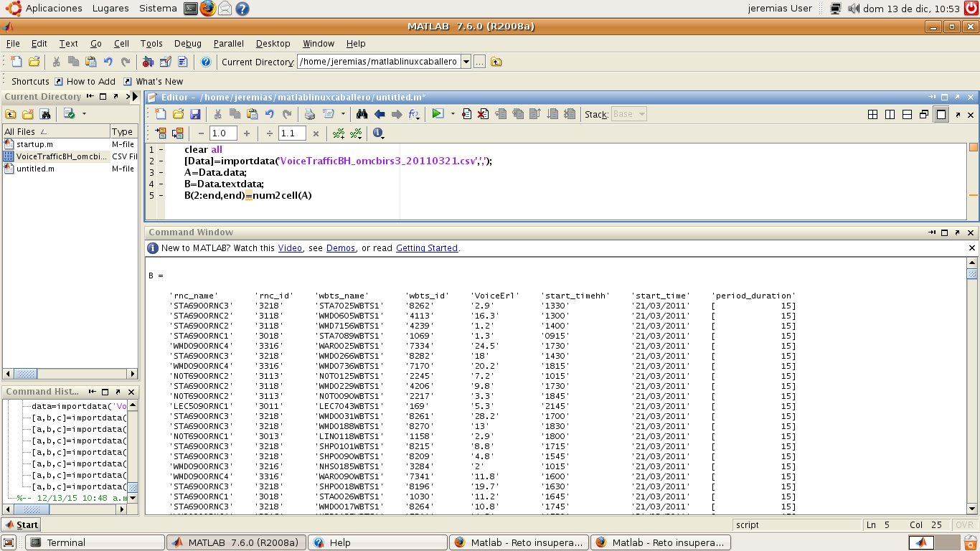Open the File menu
Viewport: 980px width, 551px height.
point(13,44)
